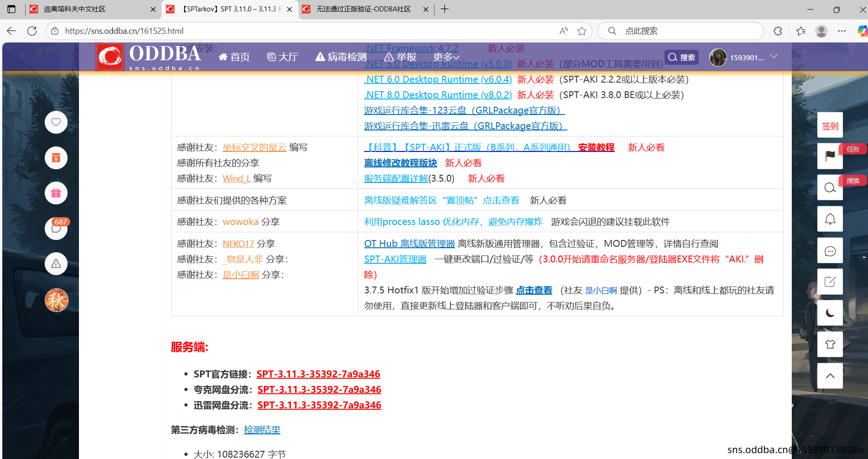Open user 是小白啊 profile link in left column
868x459 pixels.
click(241, 275)
